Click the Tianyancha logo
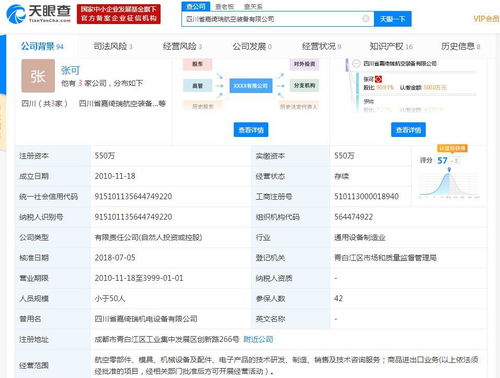The image size is (500, 378). pyautogui.click(x=39, y=14)
